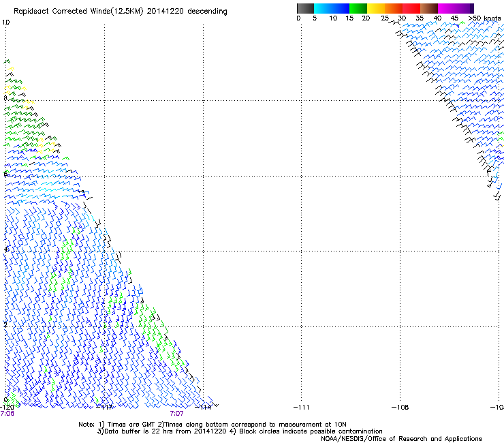Click the brown 35-40 knots legend swatch
This screenshot has height=443, width=504.
click(429, 8)
